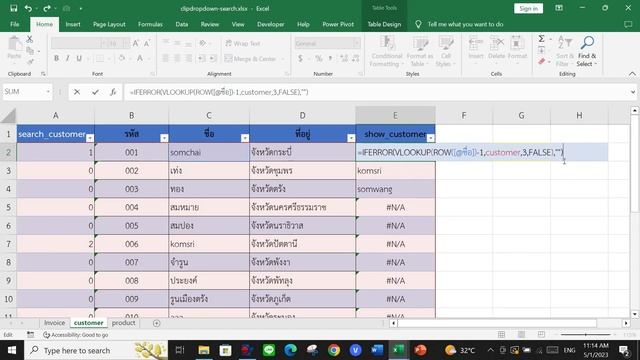Click inside the formula bar text
Image resolution: width=640 pixels, height=360 pixels.
(219, 92)
